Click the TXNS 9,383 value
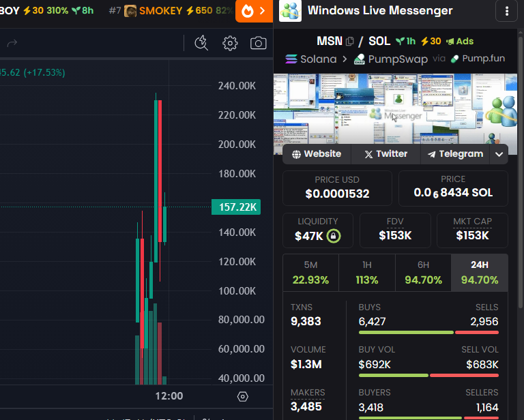 pos(306,322)
